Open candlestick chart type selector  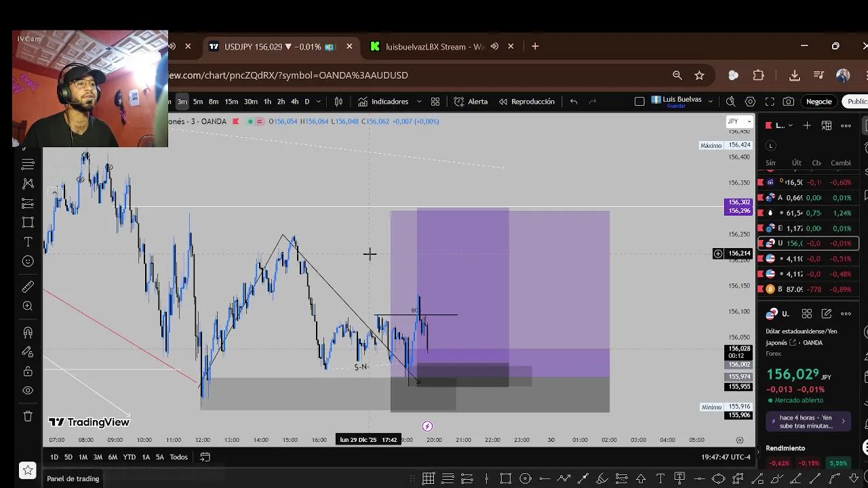[x=338, y=102]
